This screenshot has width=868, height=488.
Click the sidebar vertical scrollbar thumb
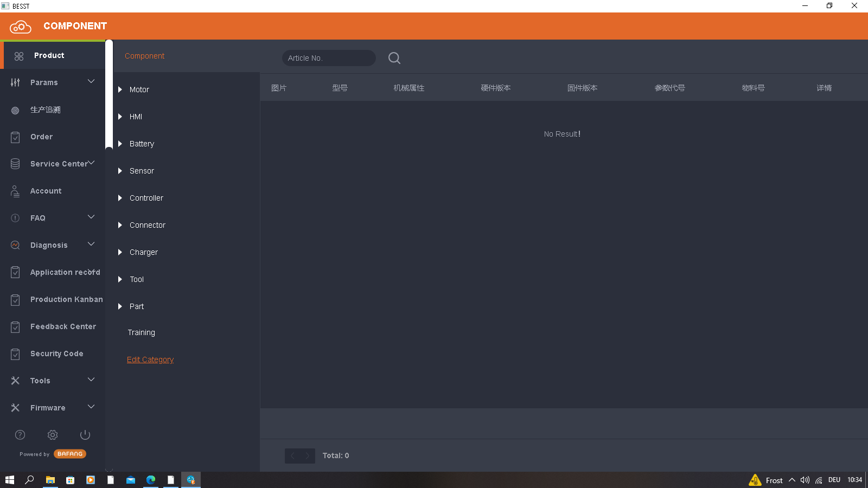coord(109,94)
